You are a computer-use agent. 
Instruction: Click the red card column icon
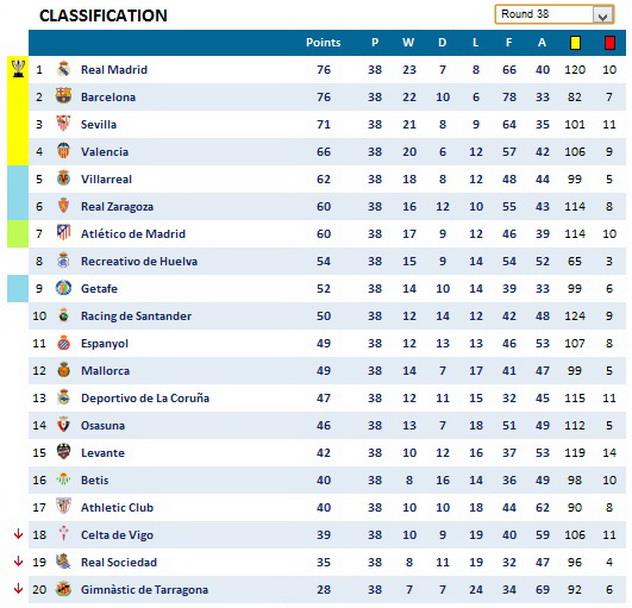point(609,43)
